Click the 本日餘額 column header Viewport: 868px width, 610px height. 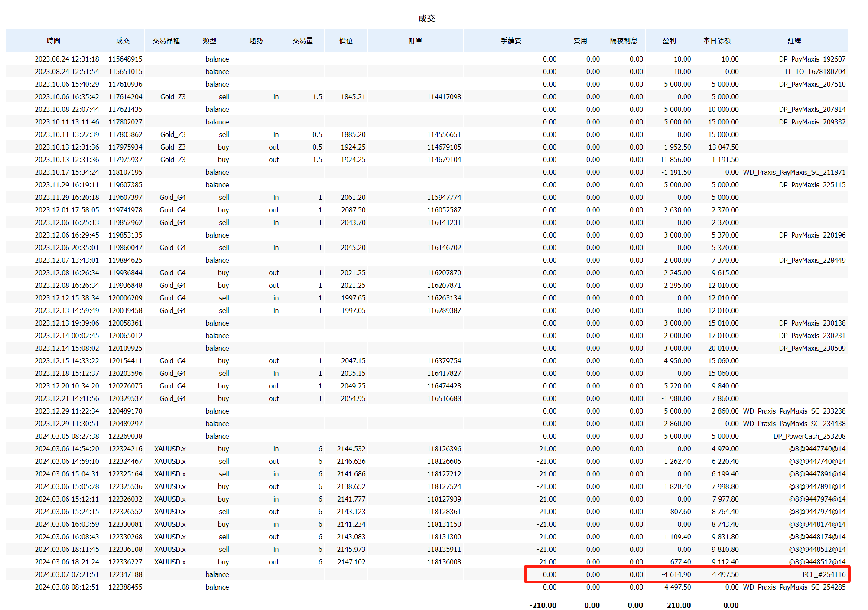click(x=717, y=41)
